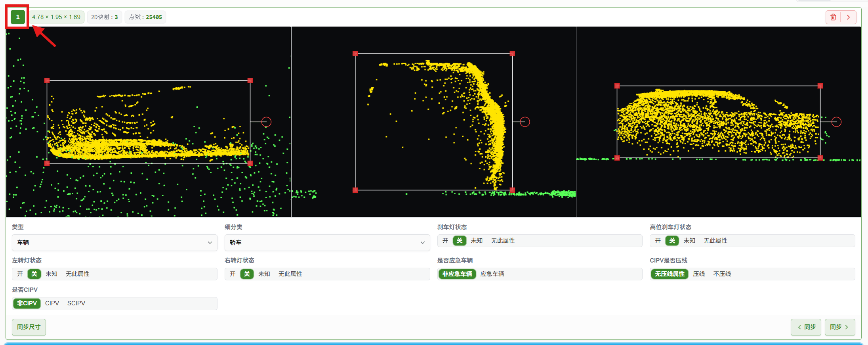Screen dimensions: 868x345
Task: Set 右转灯状态 to 无此属性
Action: 290,274
